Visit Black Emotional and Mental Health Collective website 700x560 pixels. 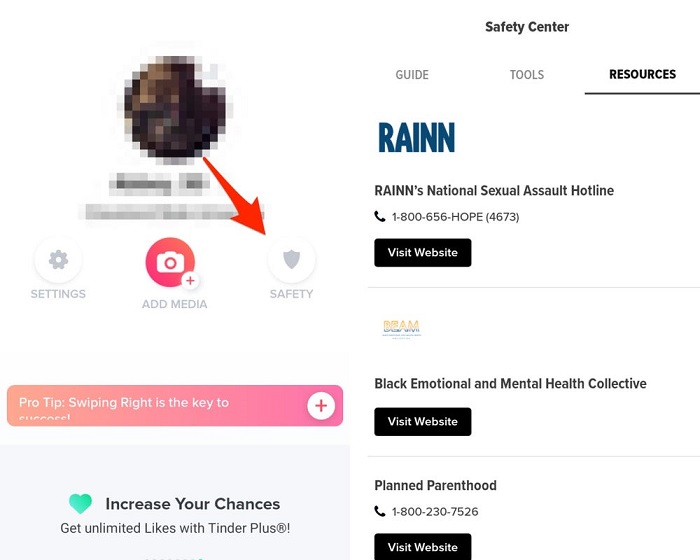click(422, 422)
